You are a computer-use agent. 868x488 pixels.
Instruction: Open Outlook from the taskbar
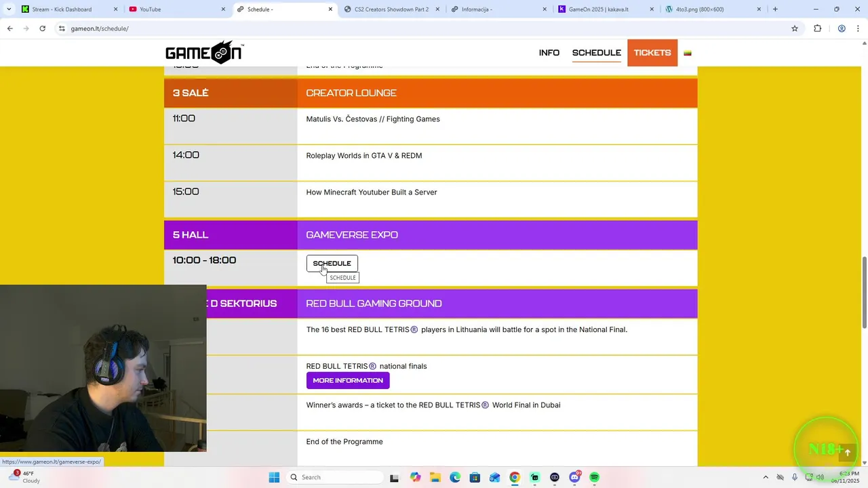pyautogui.click(x=495, y=477)
